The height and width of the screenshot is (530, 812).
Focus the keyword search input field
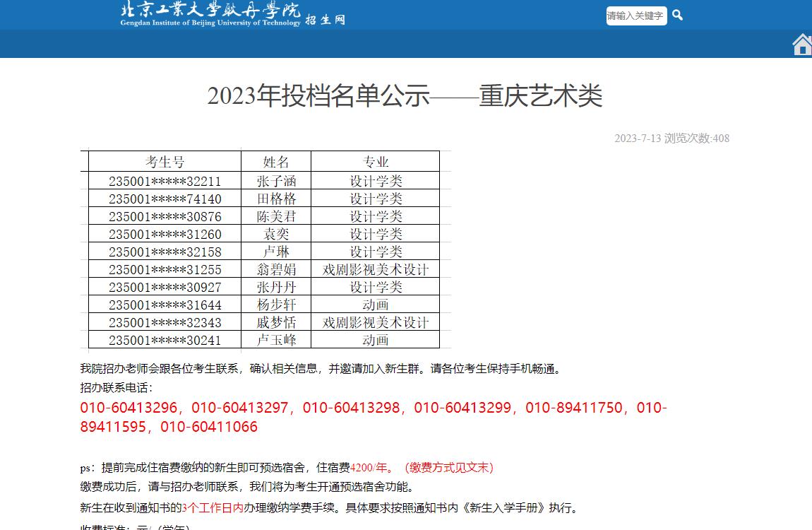(x=636, y=16)
